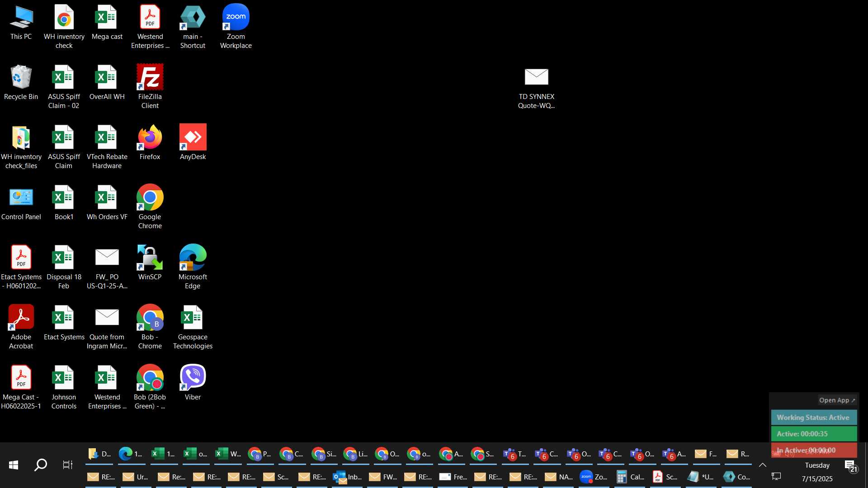
Task: Switch to the Acrobat PDF taskbar item Sc...
Action: pyautogui.click(x=665, y=477)
